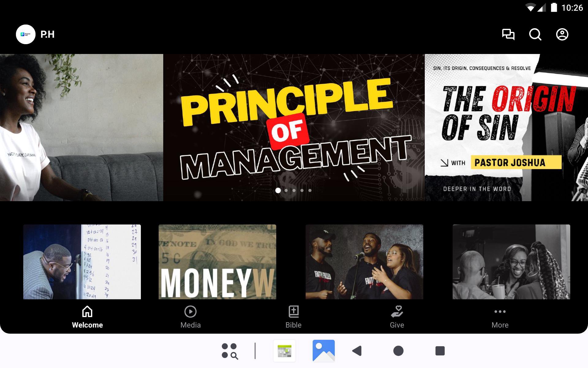Tap the Purpose Hub logo avatar
588x368 pixels.
tap(26, 34)
